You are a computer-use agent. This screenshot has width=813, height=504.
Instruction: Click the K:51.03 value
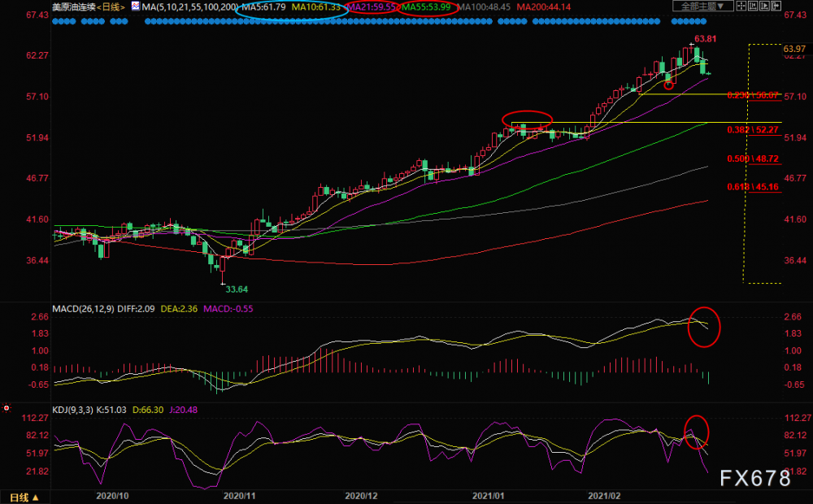pos(111,411)
